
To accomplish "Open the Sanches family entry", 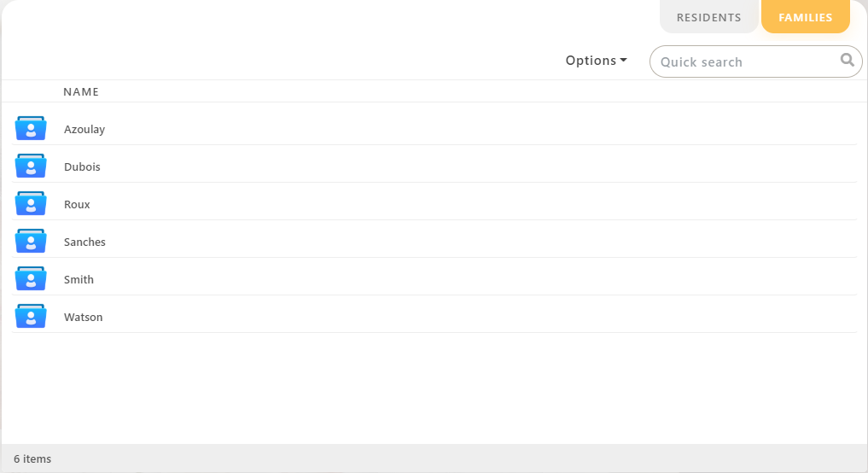I will pyautogui.click(x=84, y=242).
